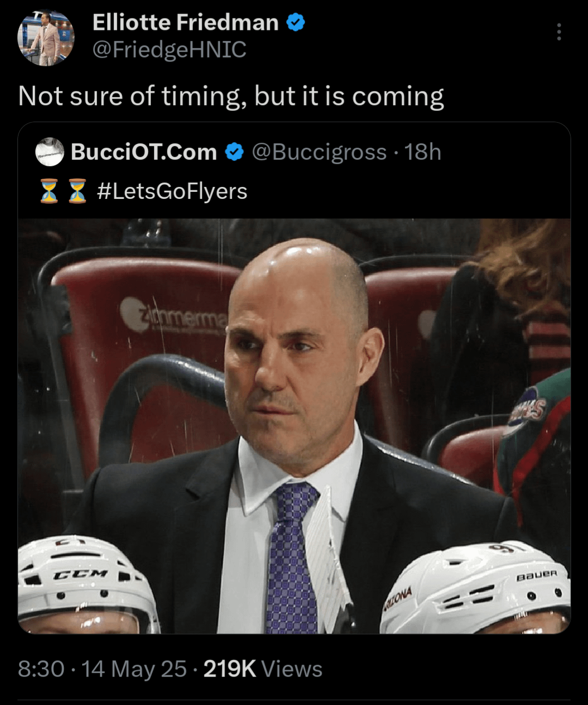
Task: Click the verified badge beside Elliotte Friedman
Action: [295, 23]
